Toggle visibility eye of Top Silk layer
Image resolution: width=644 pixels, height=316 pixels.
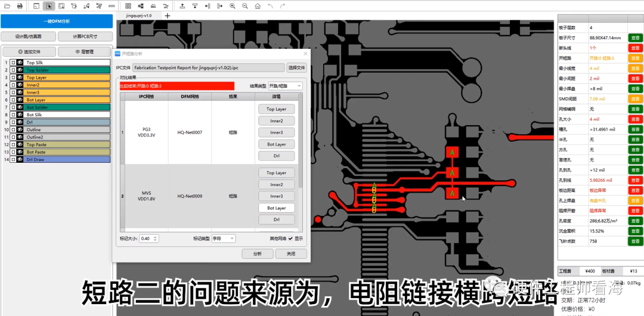click(20, 63)
